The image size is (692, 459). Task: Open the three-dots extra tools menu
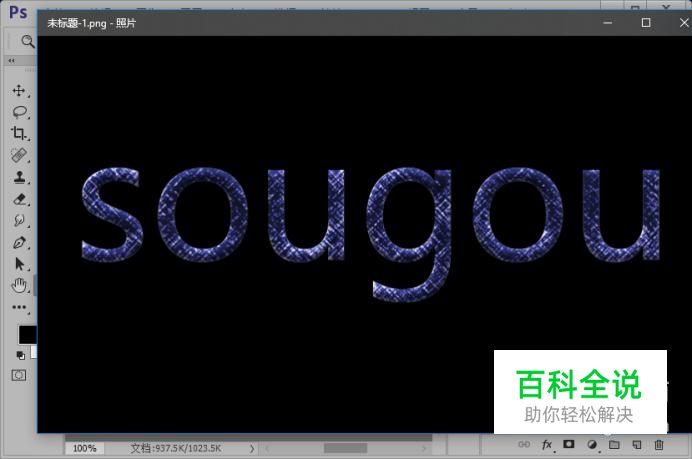click(19, 307)
